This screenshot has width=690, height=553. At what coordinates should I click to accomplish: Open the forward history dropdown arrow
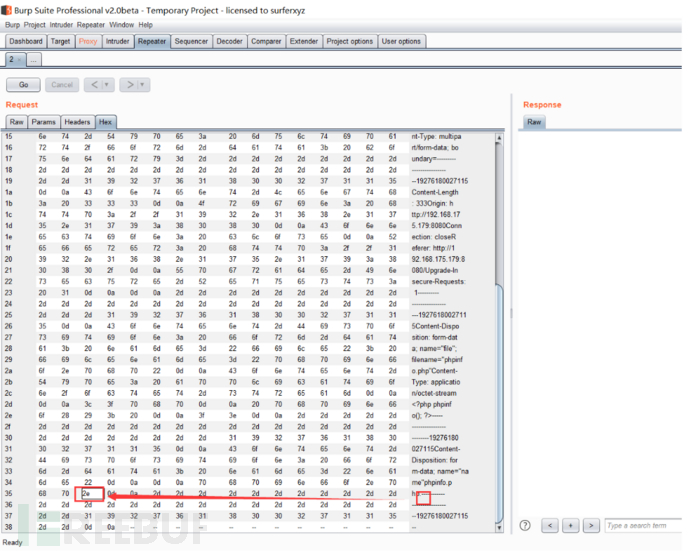pyautogui.click(x=143, y=84)
